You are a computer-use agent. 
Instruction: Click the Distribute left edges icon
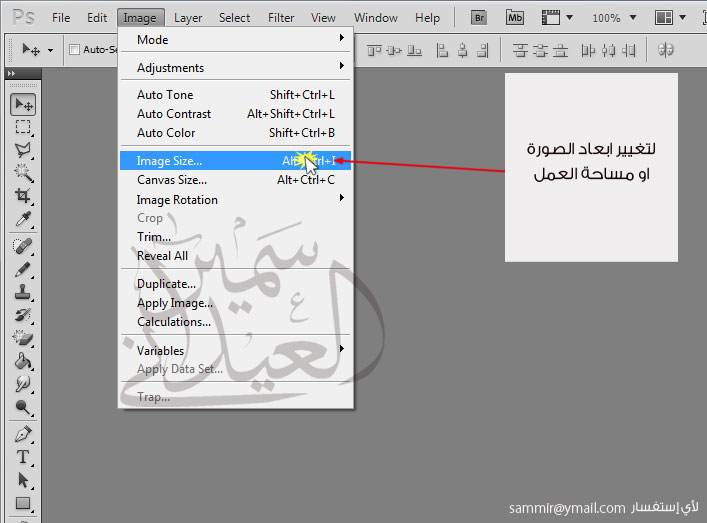(x=588, y=50)
